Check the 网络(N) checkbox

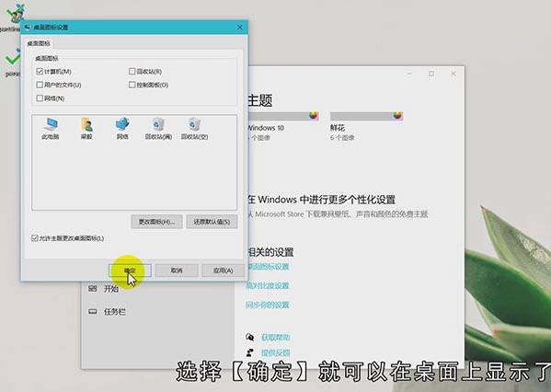40,98
